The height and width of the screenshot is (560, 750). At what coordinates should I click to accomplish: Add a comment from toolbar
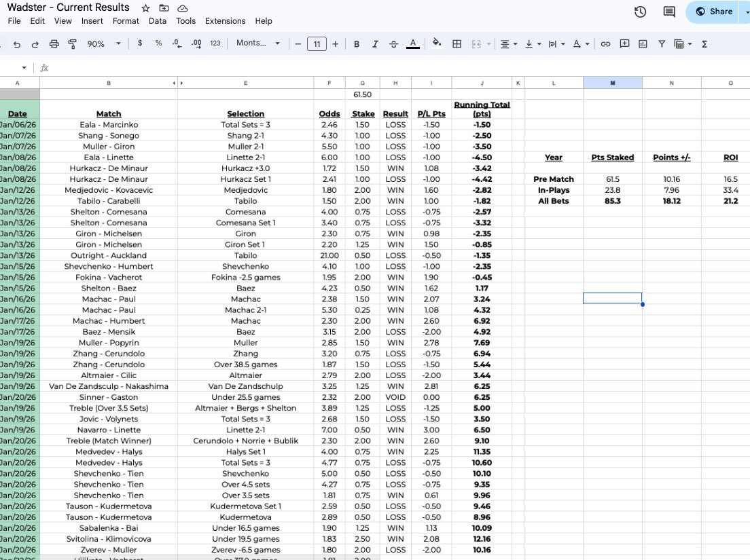coord(624,44)
